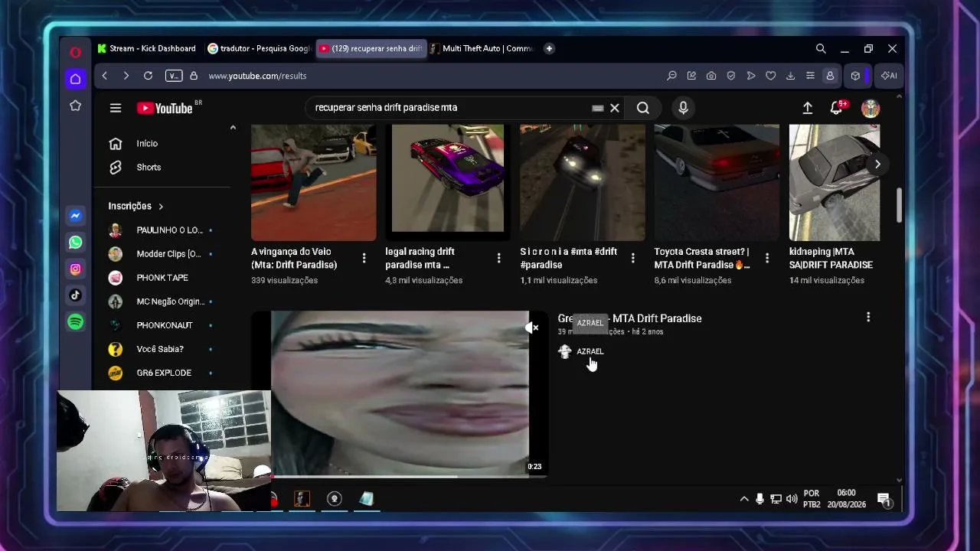
Task: Start voice search with the microphone
Action: tap(683, 108)
